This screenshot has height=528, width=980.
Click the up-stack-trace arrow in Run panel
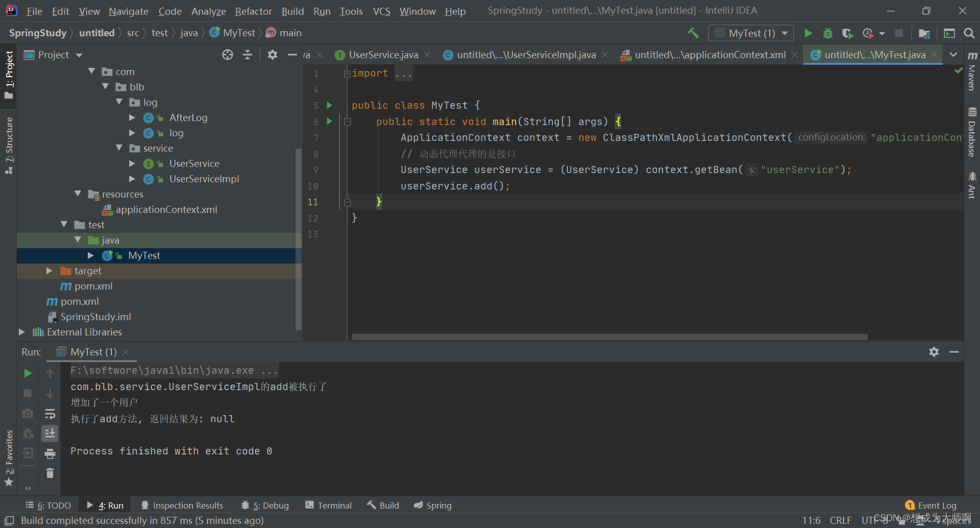[x=50, y=373]
